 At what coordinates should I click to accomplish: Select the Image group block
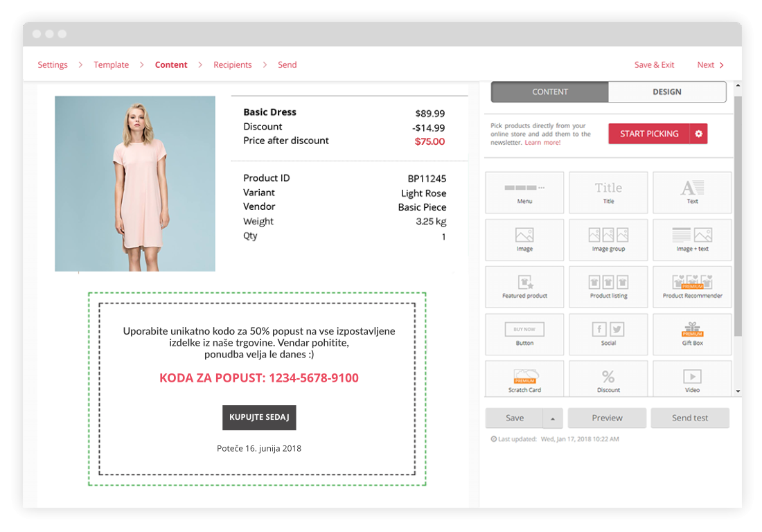pos(608,239)
